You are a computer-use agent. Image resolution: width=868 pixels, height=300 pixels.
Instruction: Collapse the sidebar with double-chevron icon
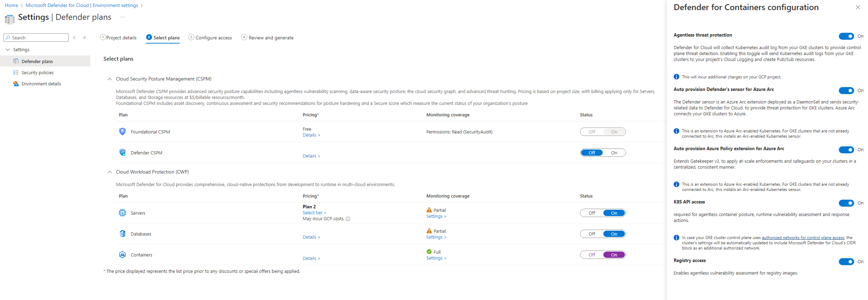(x=85, y=38)
